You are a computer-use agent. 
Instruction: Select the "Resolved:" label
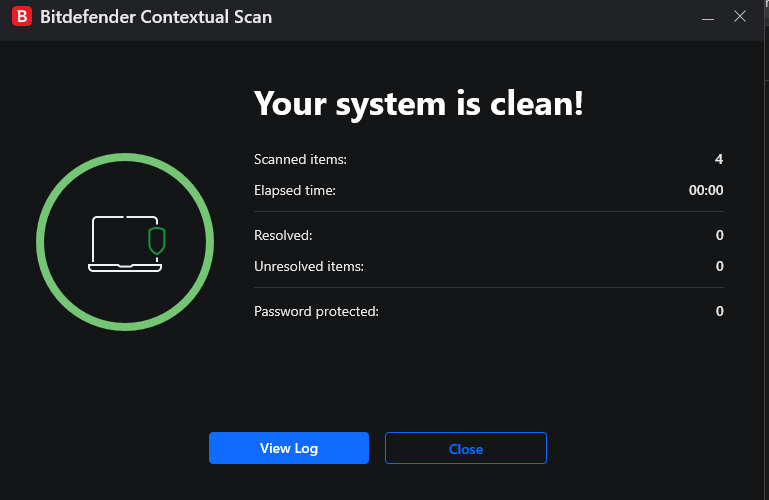[x=283, y=236]
